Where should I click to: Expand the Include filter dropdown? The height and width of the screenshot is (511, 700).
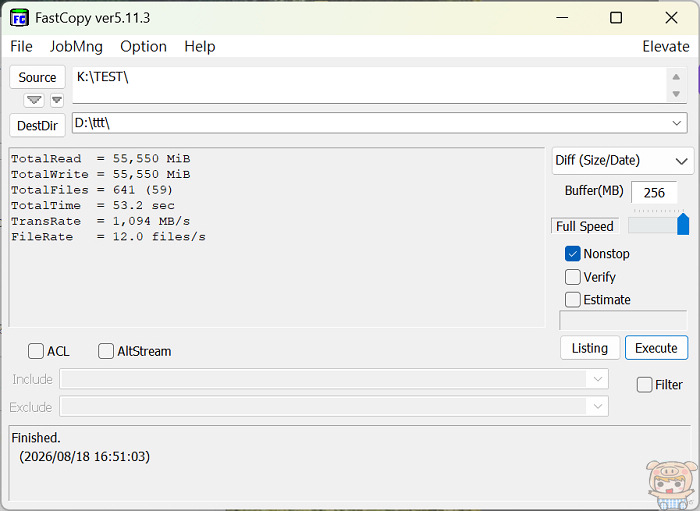(598, 379)
